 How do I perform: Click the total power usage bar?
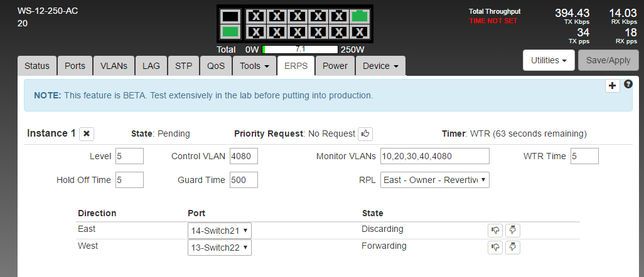click(x=300, y=49)
